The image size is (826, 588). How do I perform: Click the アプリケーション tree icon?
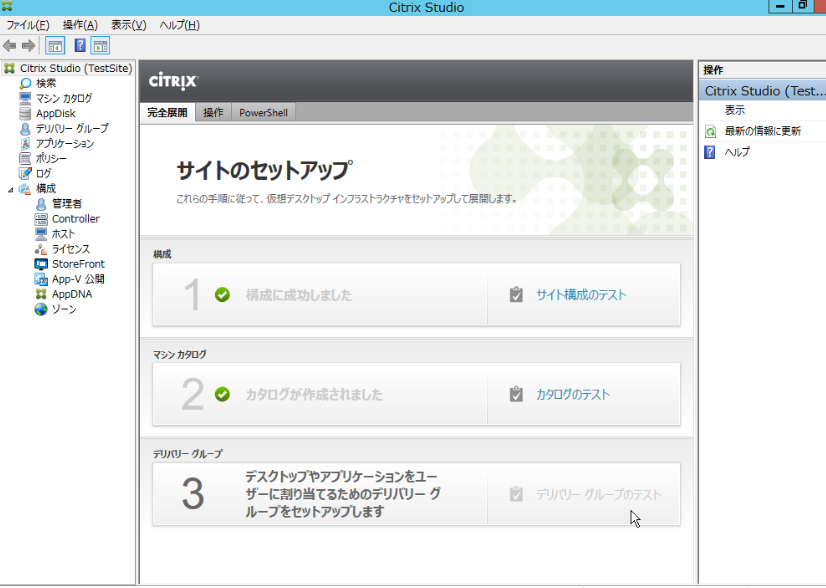[25, 143]
